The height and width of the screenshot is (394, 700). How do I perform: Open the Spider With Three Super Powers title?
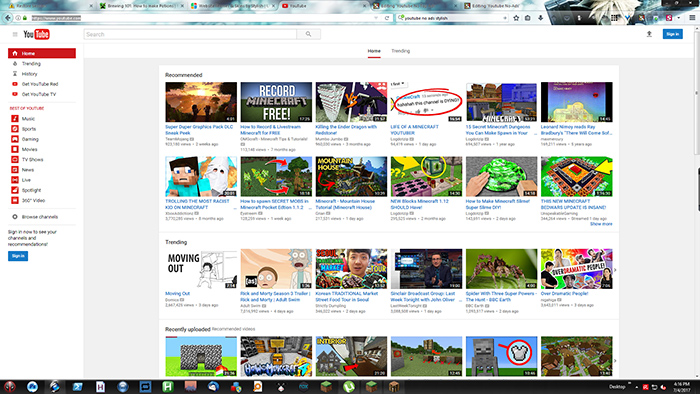501,297
